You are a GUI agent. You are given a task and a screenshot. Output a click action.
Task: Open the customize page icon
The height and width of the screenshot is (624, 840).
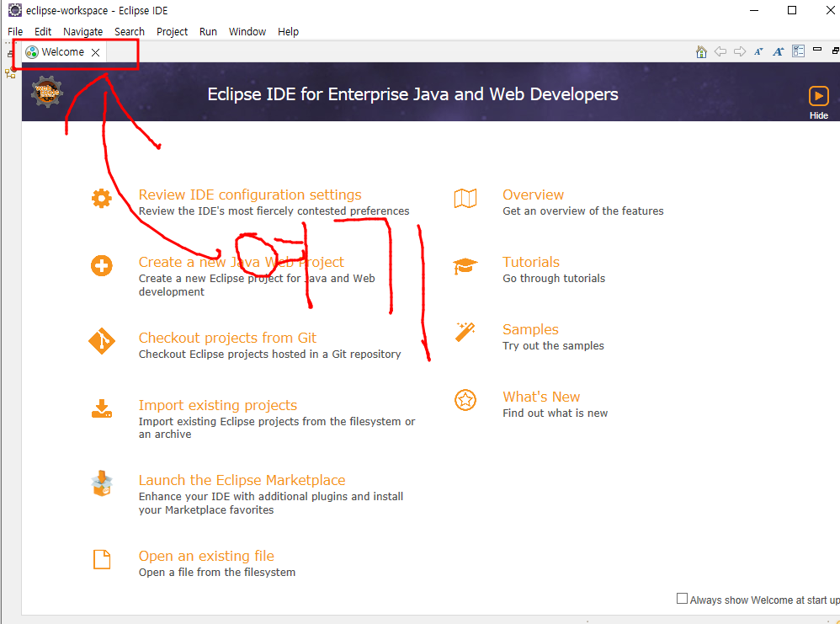pyautogui.click(x=798, y=51)
